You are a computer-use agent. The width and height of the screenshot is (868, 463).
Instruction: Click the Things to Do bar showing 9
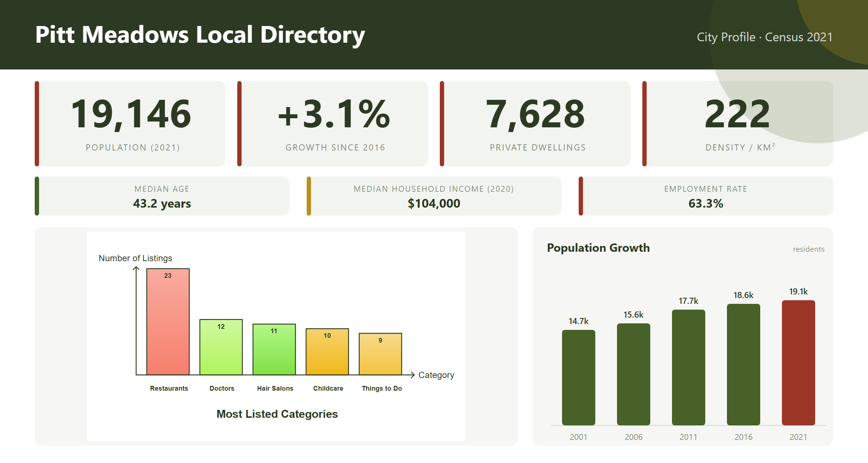380,354
